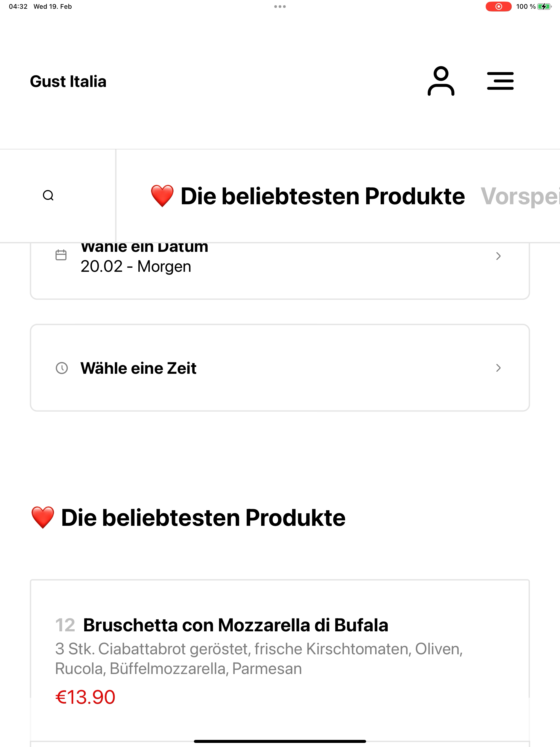
Task: Click the clock icon beside Wähle eine Zeit
Action: (62, 368)
